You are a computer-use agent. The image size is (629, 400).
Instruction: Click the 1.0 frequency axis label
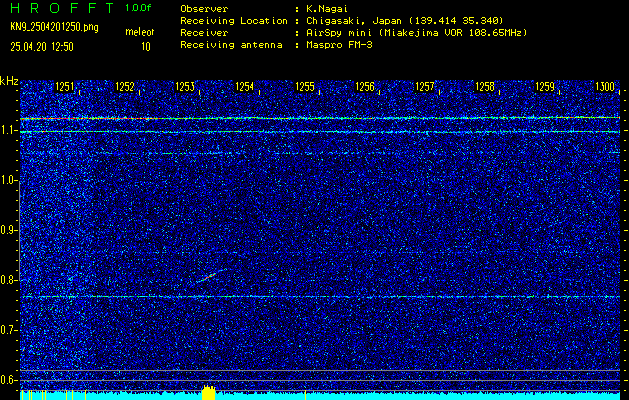[x=8, y=181]
